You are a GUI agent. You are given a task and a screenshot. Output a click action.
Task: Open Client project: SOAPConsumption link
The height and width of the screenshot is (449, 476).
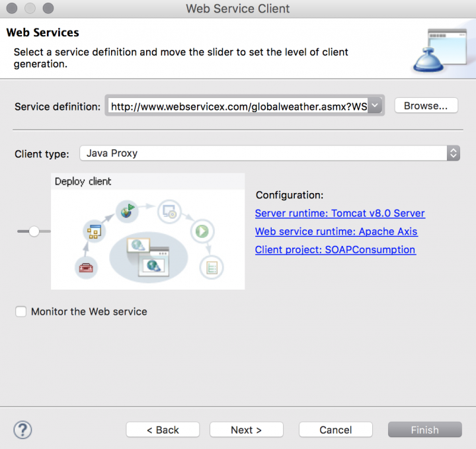(335, 250)
